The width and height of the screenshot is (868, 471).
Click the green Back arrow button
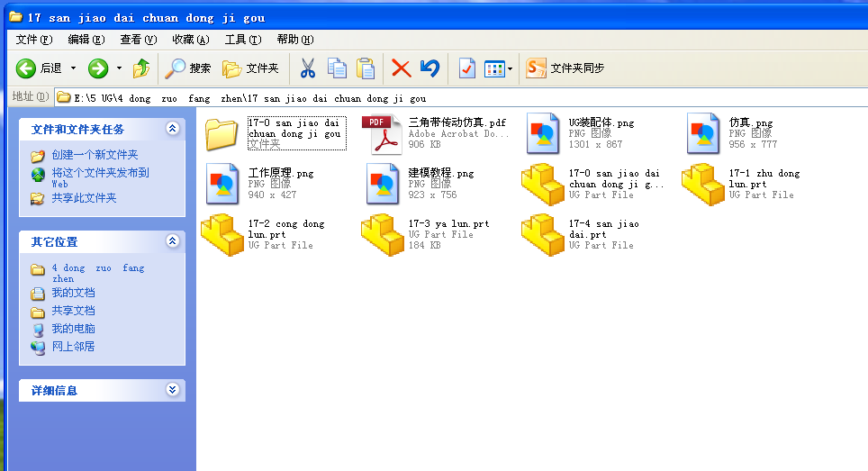pos(25,68)
